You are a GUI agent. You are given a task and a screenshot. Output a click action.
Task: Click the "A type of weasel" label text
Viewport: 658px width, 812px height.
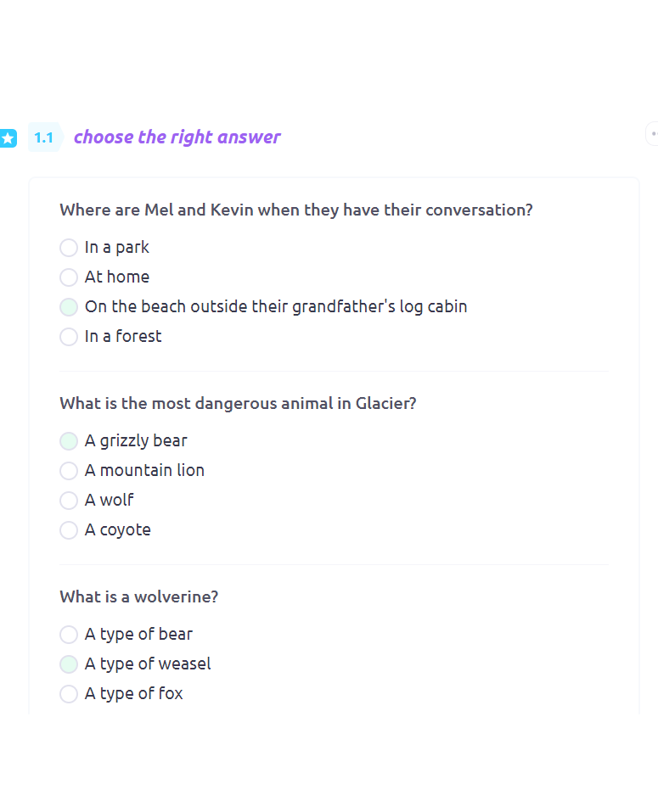click(x=148, y=664)
